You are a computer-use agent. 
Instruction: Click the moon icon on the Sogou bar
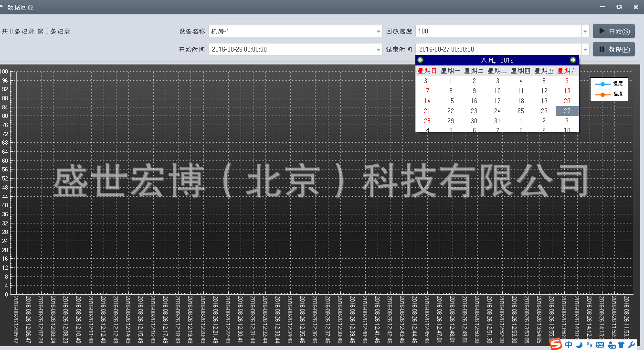tap(579, 344)
